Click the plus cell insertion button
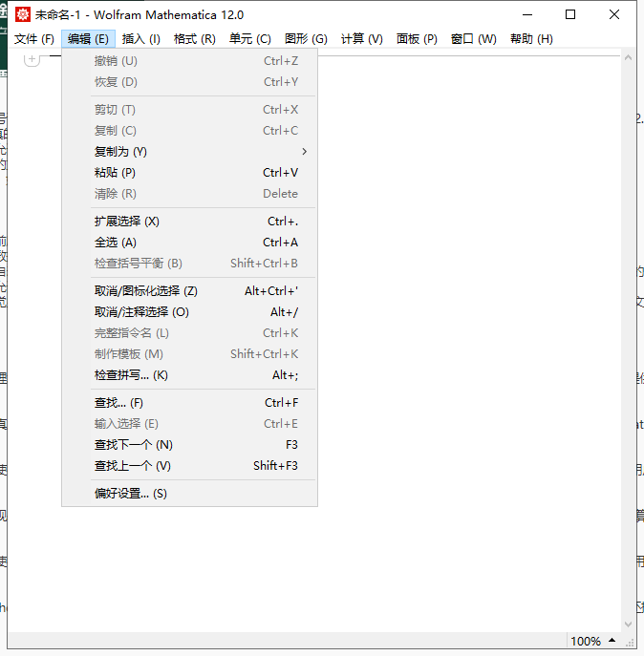644x656 pixels. pyautogui.click(x=32, y=59)
